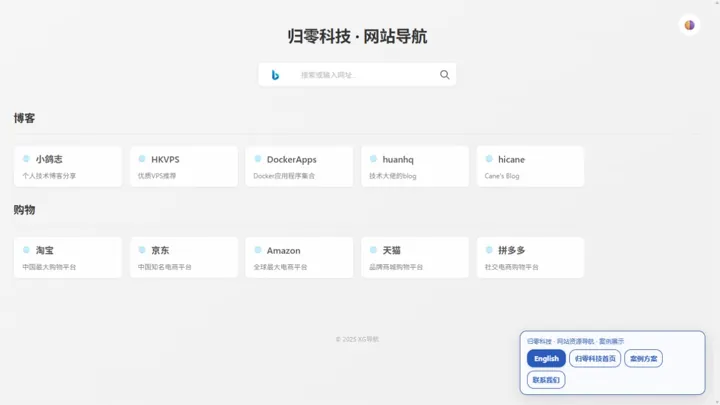Screen dimensions: 720x405
Task: Open the HKVPS link title
Action: point(165,159)
